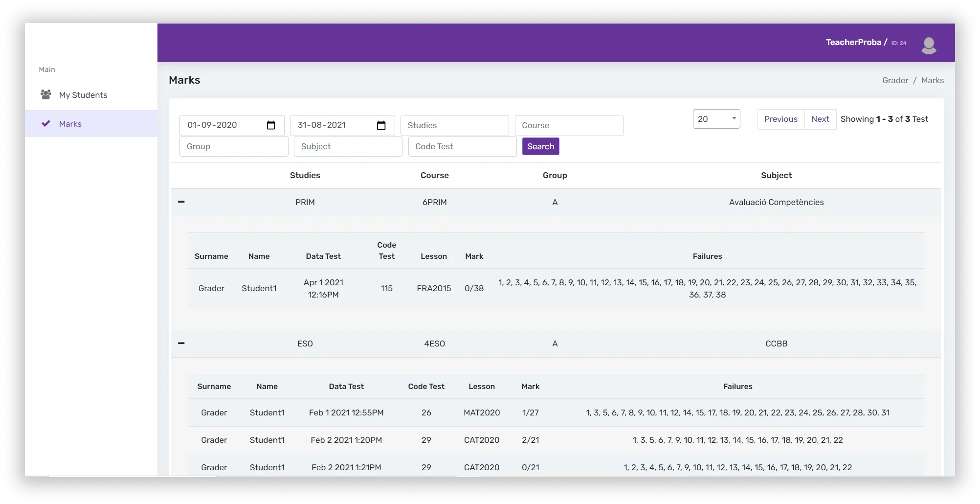980x504 pixels.
Task: Click the mark 0/21 cell
Action: [x=530, y=467]
